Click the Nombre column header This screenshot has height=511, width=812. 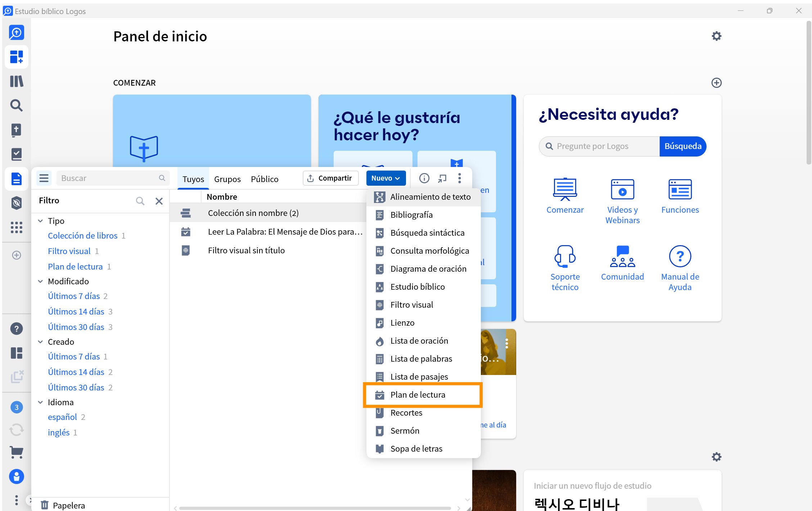pos(222,197)
